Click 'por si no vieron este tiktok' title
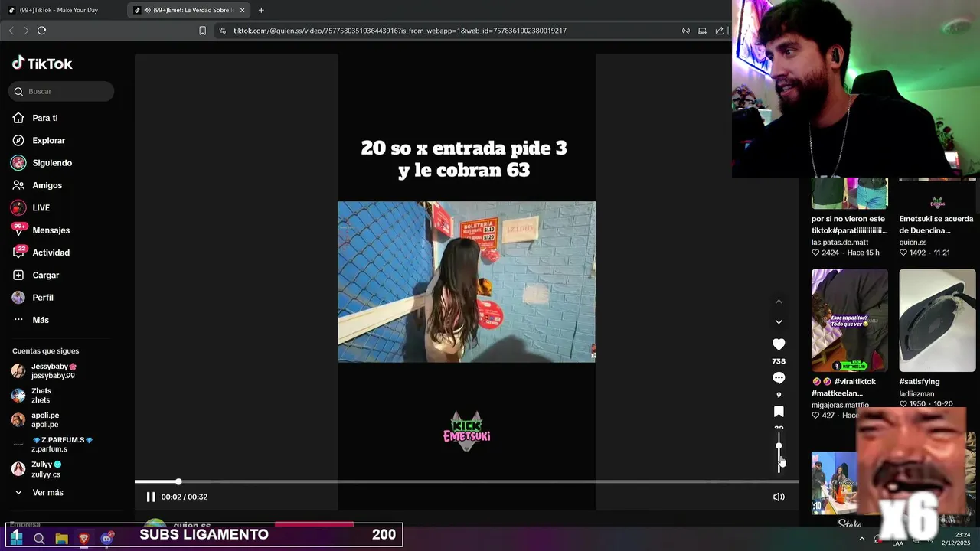Image resolution: width=980 pixels, height=551 pixels. click(849, 224)
